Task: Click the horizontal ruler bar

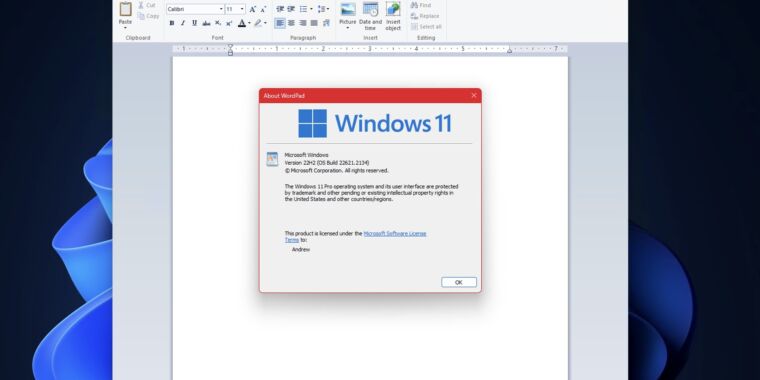Action: (x=370, y=49)
